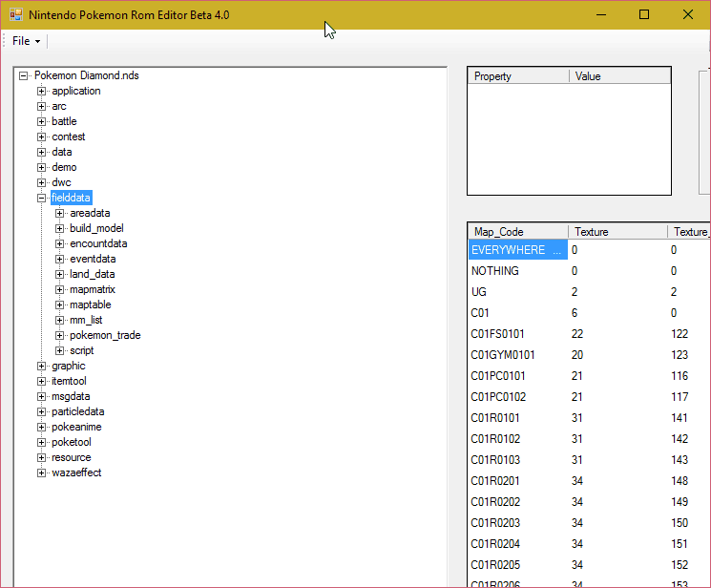Expand the mm_list subfolder
The width and height of the screenshot is (711, 588).
point(59,321)
